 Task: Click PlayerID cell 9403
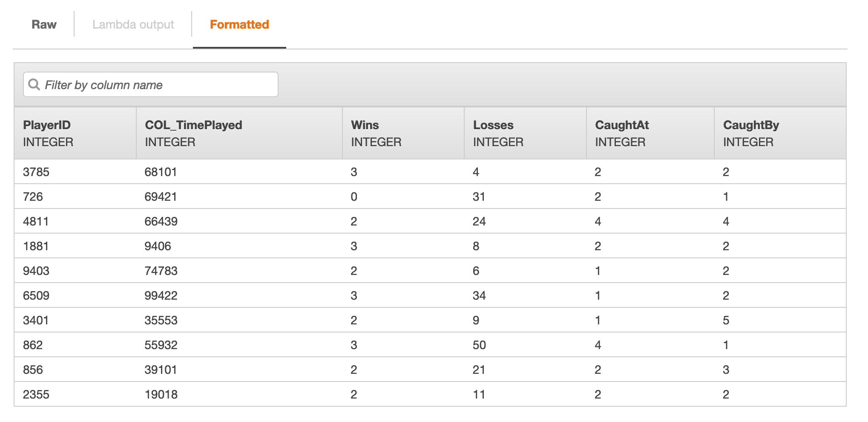[x=36, y=271]
